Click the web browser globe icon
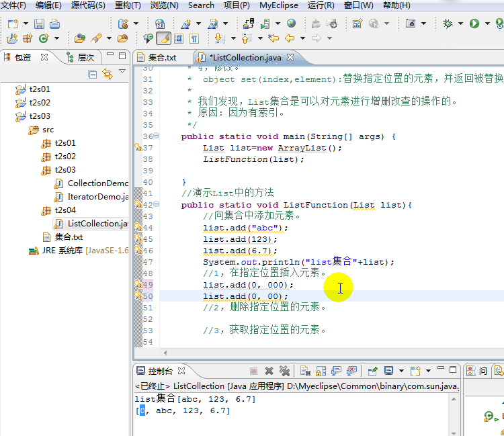Viewport: 504px width, 436px height. pyautogui.click(x=291, y=23)
